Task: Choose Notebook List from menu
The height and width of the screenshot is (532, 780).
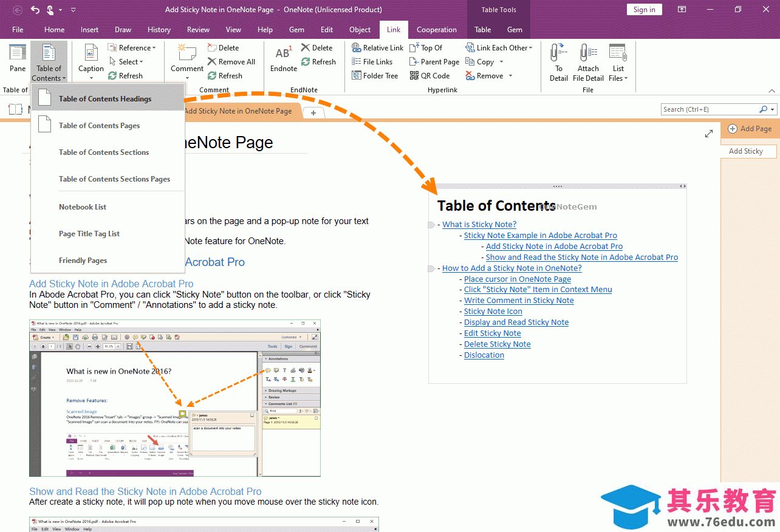Action: click(108, 207)
